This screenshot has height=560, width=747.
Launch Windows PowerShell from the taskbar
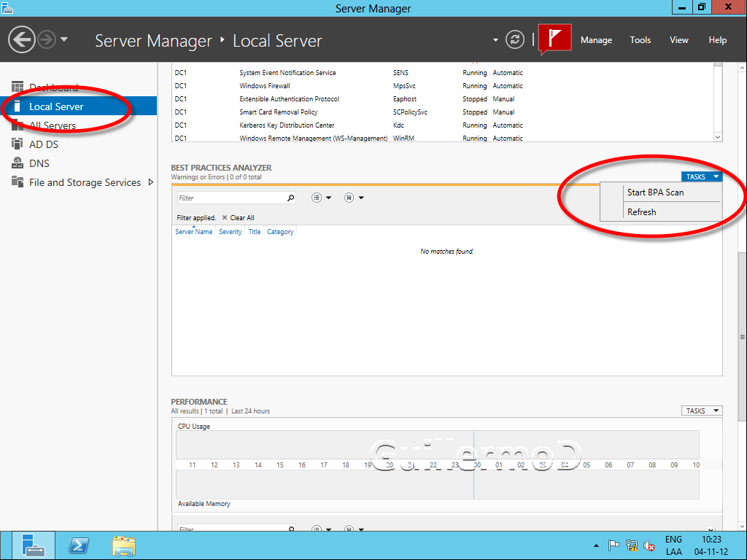pos(79,545)
